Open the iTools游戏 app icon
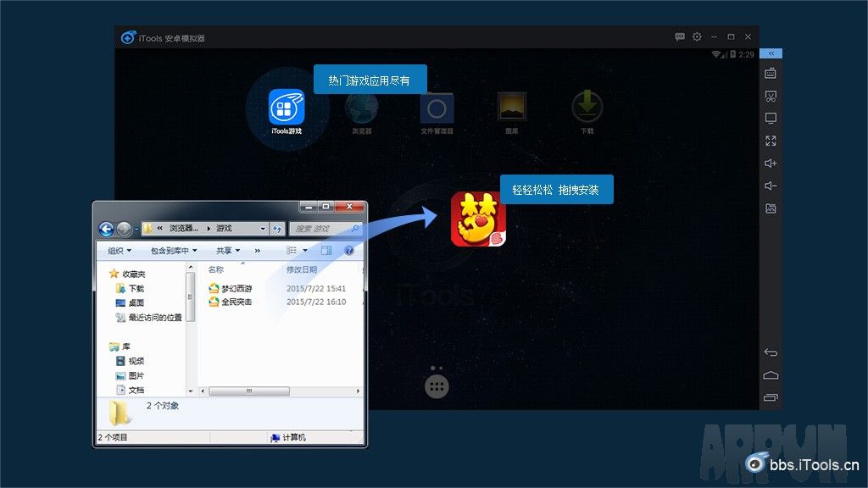 287,108
